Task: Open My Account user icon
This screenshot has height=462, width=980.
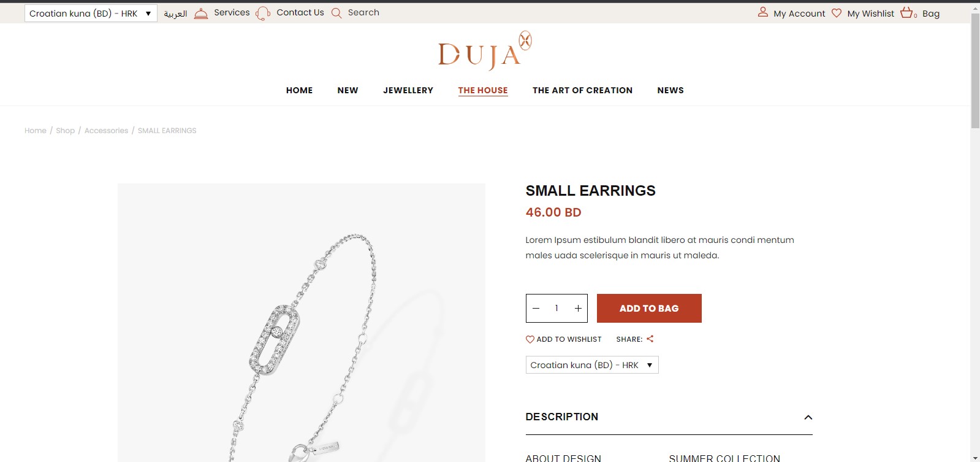Action: pyautogui.click(x=763, y=12)
